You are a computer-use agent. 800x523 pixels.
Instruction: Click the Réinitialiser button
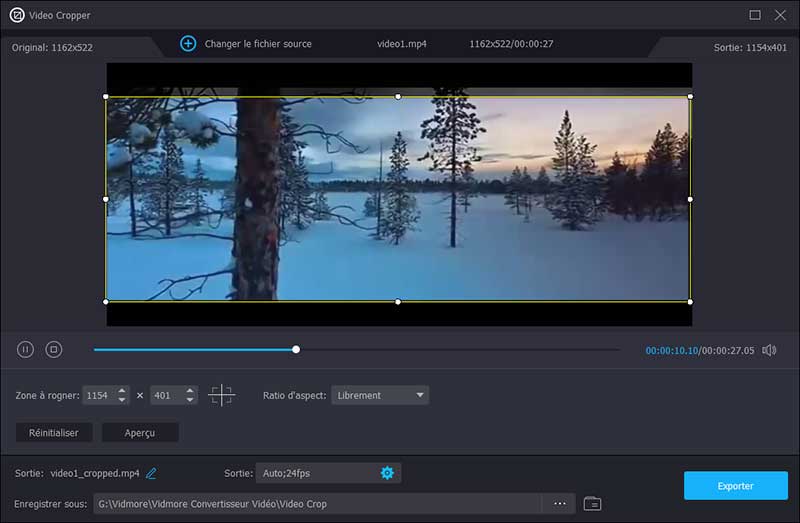click(x=54, y=432)
